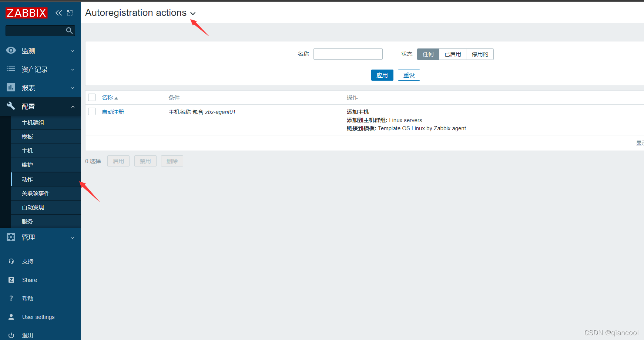Expand the 监测 menu chevron

click(73, 51)
